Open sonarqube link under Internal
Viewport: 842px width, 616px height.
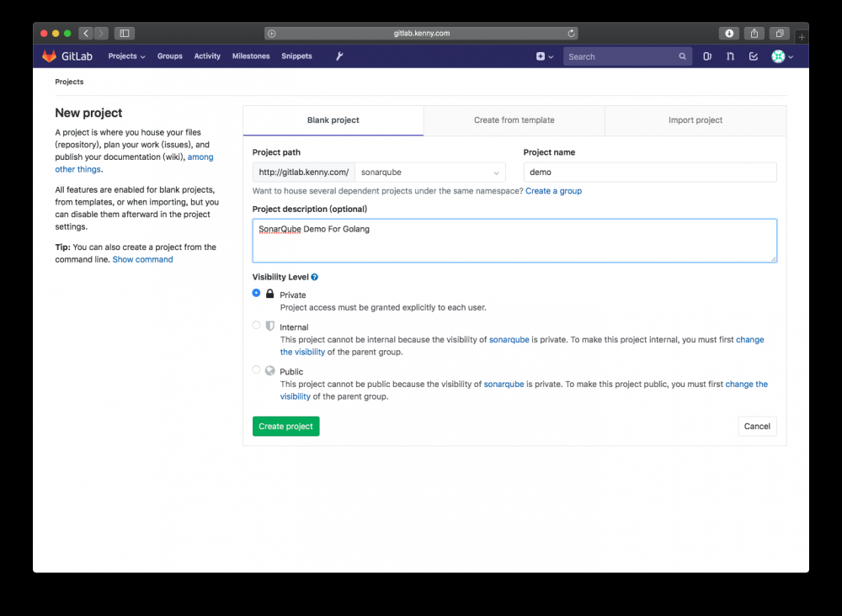coord(509,340)
